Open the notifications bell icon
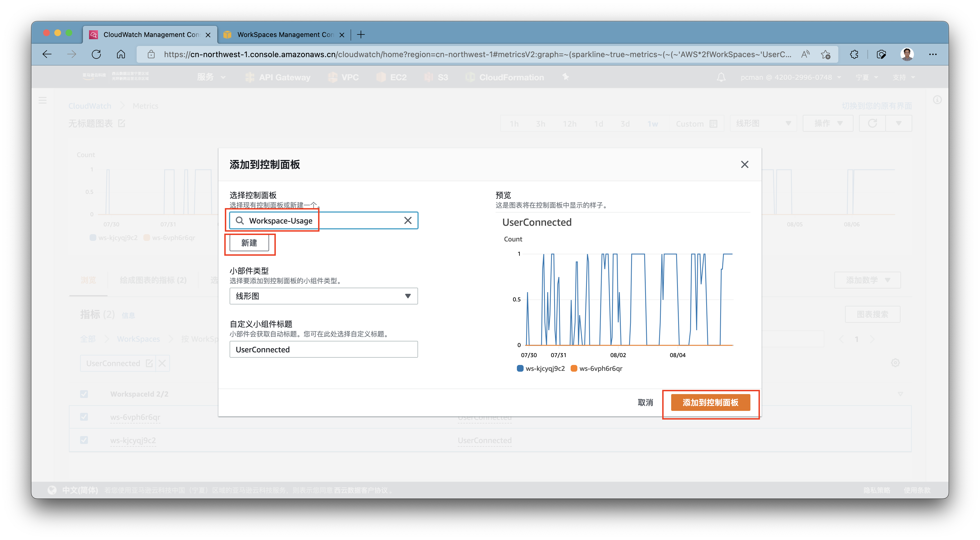Image resolution: width=980 pixels, height=540 pixels. point(721,77)
